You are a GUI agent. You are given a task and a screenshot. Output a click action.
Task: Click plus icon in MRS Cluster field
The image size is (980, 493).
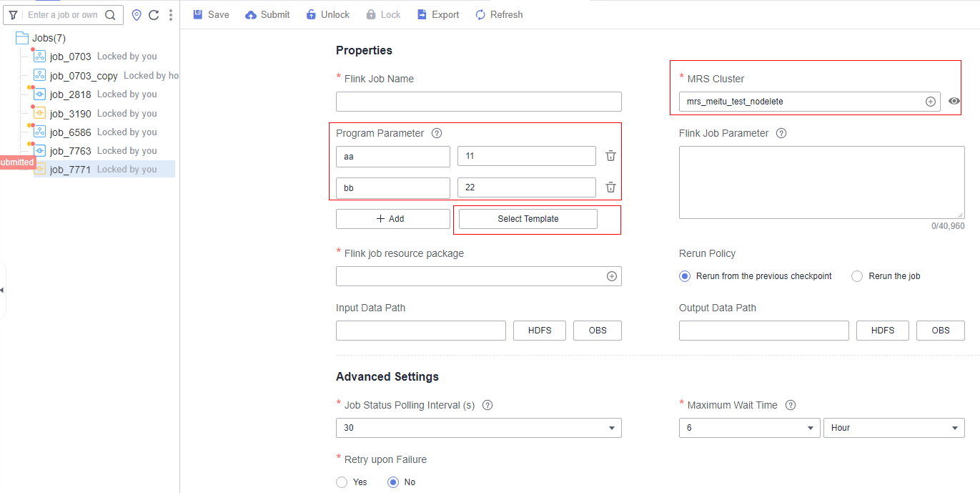(931, 102)
